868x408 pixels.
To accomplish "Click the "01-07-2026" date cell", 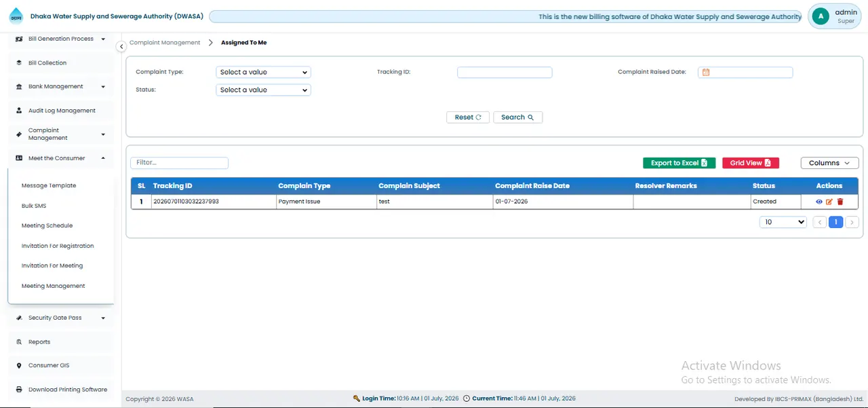I will click(563, 202).
